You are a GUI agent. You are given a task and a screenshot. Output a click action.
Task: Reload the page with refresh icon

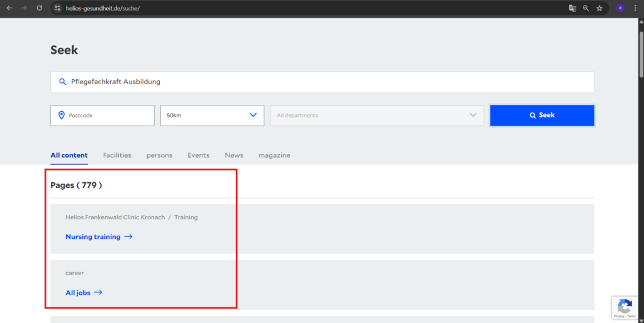[39, 8]
